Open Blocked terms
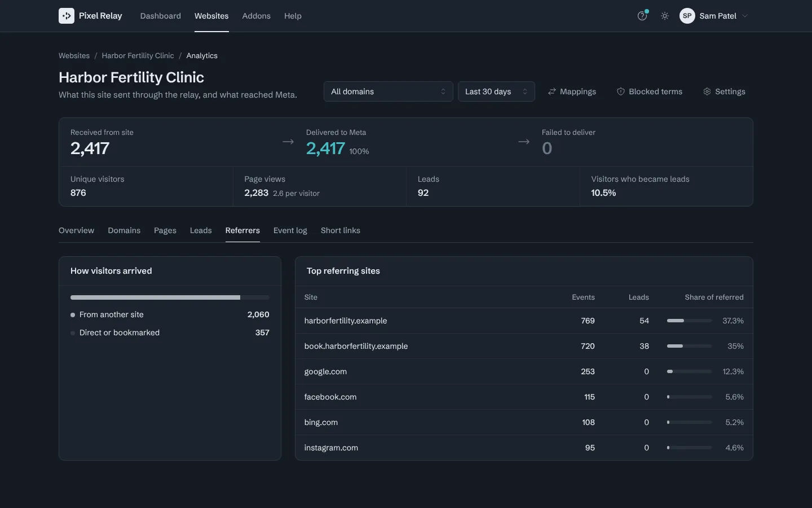 click(650, 91)
